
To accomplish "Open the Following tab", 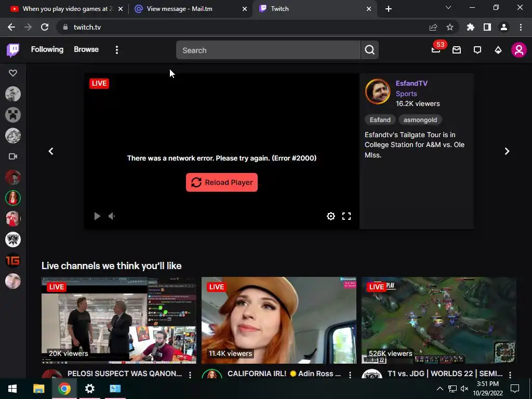I will click(x=47, y=49).
